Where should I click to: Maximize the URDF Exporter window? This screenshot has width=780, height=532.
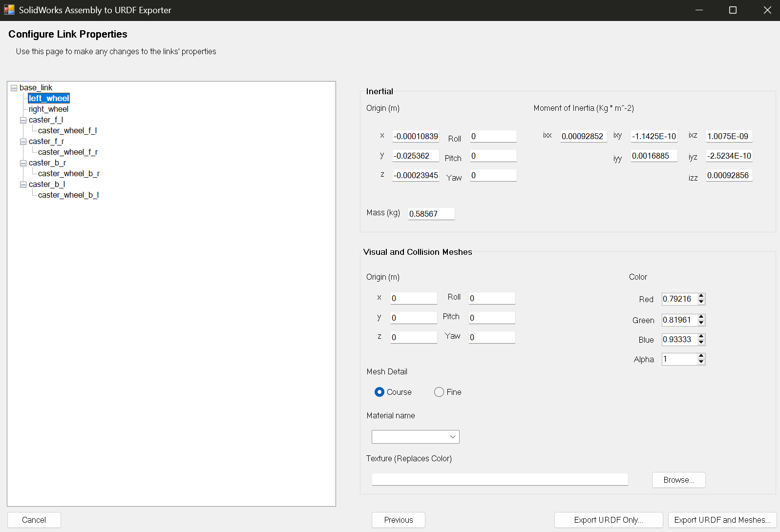733,10
